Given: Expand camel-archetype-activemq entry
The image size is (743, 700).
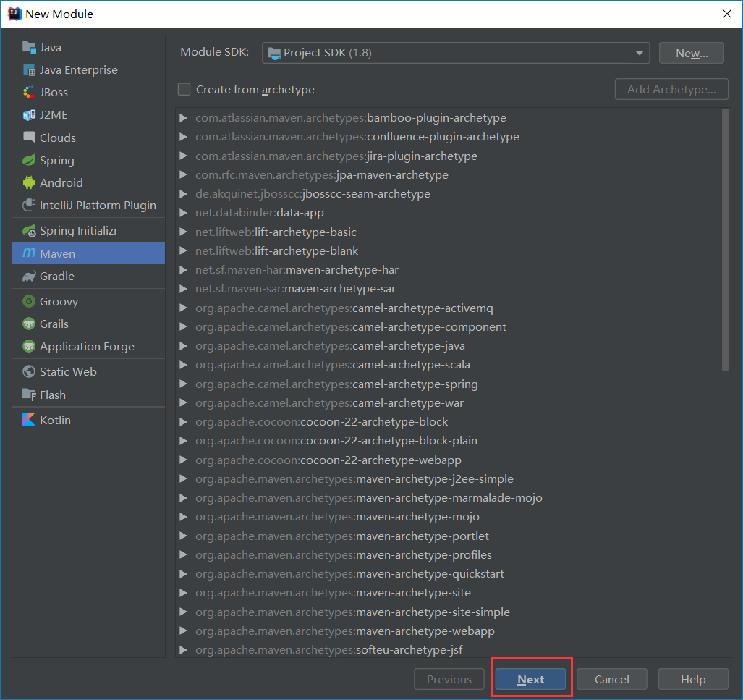Looking at the screenshot, I should point(183,308).
